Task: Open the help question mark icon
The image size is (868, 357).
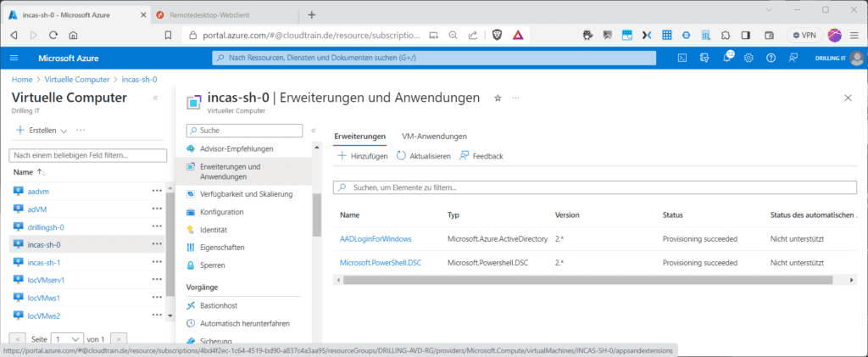Action: [x=771, y=58]
